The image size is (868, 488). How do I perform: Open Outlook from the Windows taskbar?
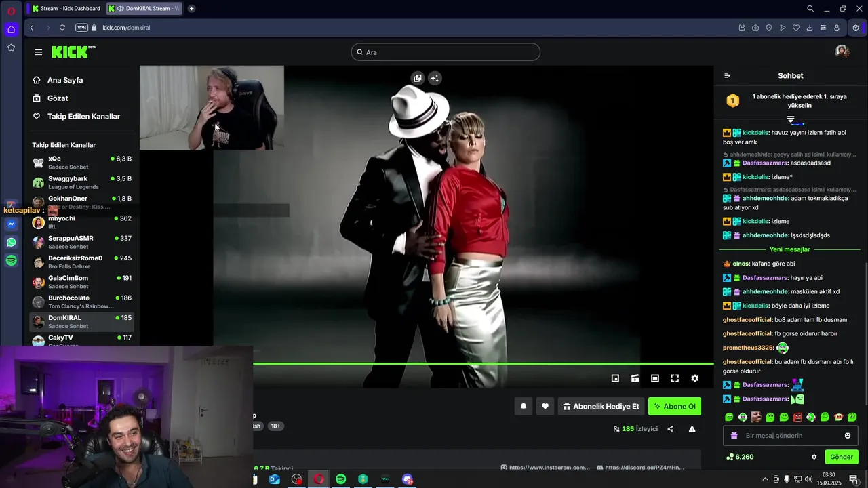point(275,479)
